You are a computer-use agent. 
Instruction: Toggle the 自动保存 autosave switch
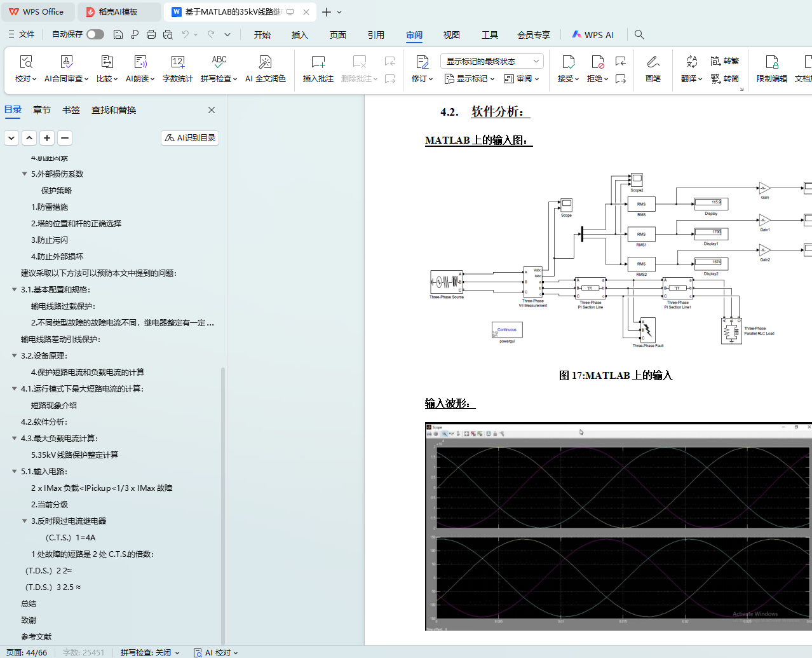tap(95, 34)
